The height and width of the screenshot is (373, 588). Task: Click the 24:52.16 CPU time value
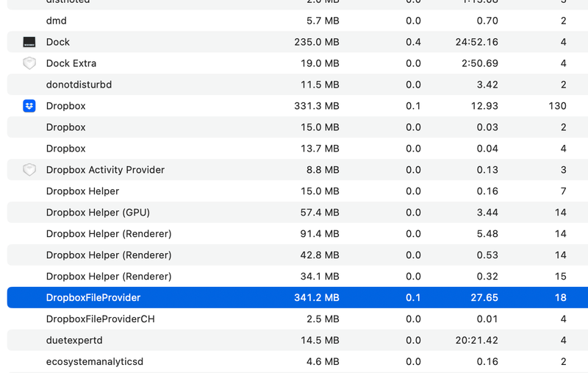[x=476, y=42]
